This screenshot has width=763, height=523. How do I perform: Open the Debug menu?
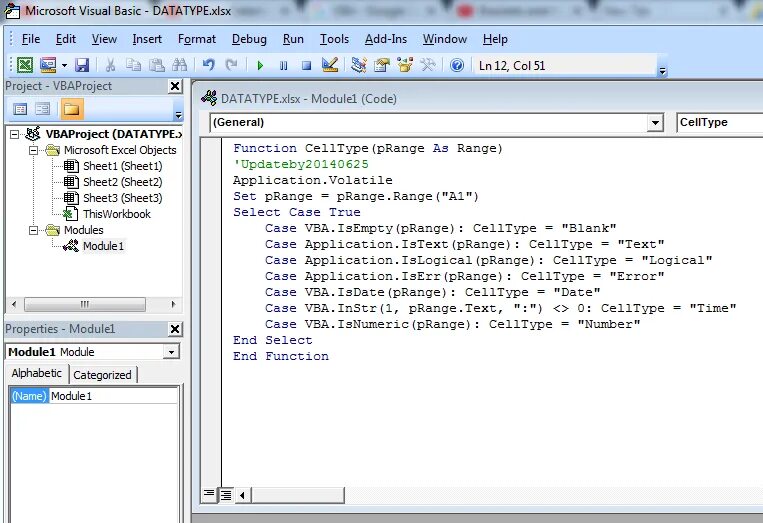(249, 39)
